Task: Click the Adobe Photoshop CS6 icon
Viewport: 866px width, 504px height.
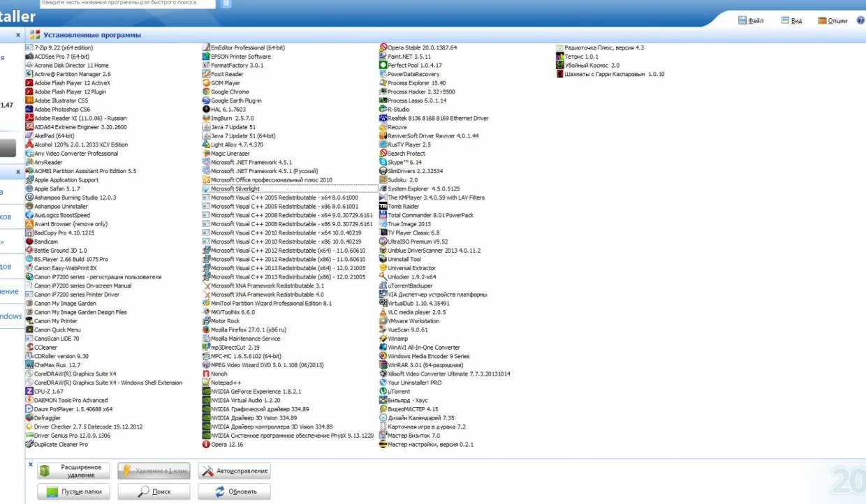Action: pyautogui.click(x=29, y=110)
